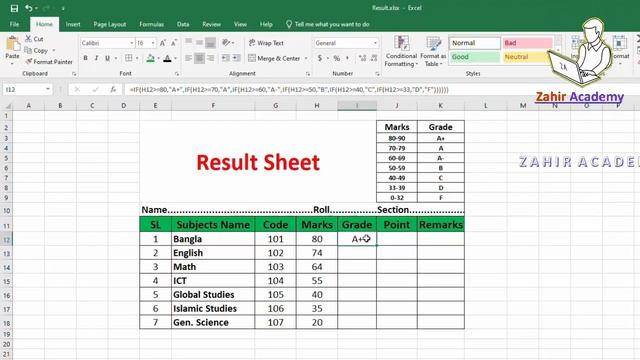Toggle Italic formatting

96,58
